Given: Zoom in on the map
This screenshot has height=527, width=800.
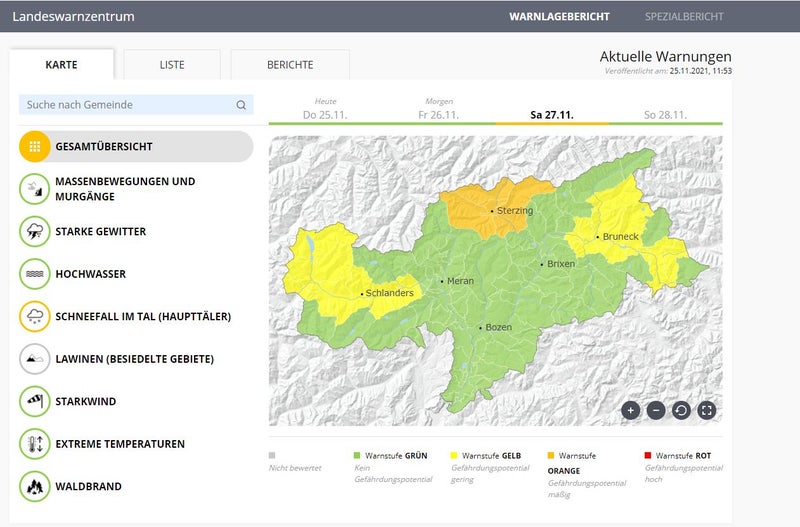Looking at the screenshot, I should click(630, 410).
